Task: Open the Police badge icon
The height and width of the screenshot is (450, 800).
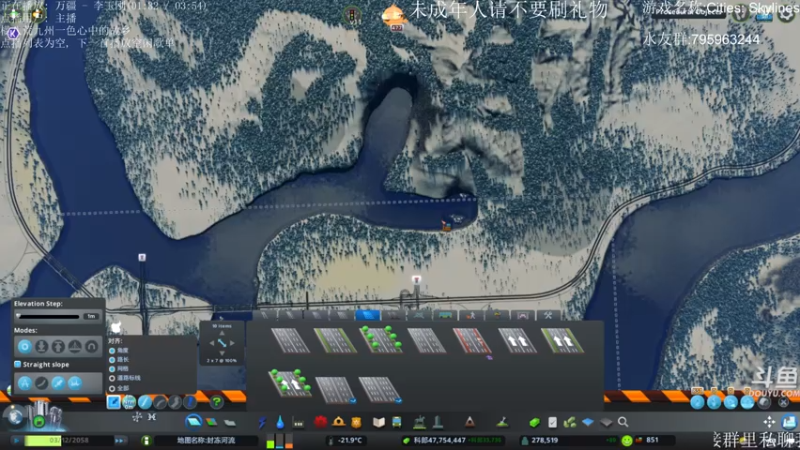Action: [356, 422]
